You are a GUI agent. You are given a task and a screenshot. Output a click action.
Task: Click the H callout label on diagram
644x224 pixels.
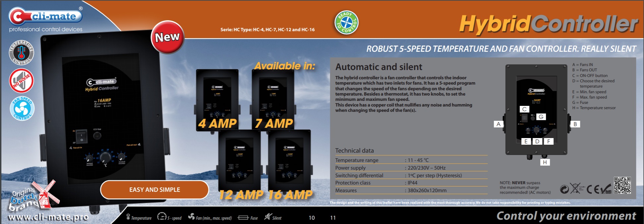click(545, 162)
